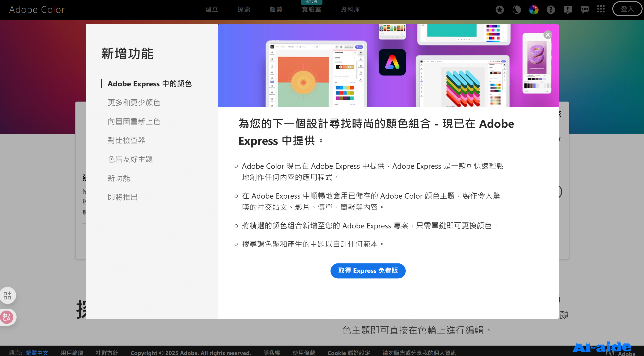Open the 隱私權 footer link
The image size is (644, 356).
[271, 352]
